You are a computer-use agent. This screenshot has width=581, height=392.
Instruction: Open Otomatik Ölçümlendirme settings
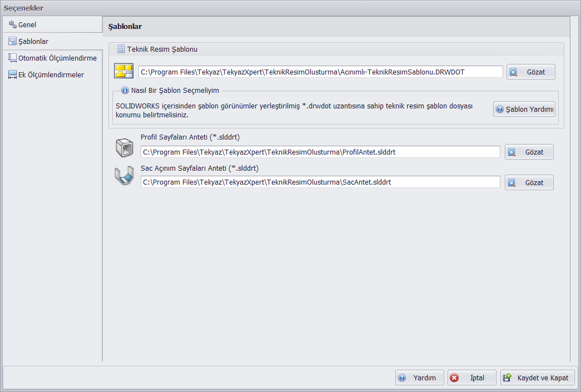pyautogui.click(x=52, y=58)
